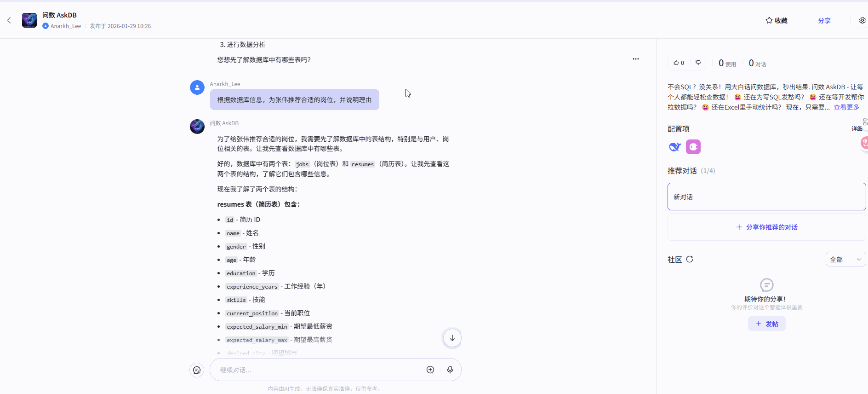868x394 pixels.
Task: Click the user avatar beside Anarkh_Lee message
Action: click(197, 87)
